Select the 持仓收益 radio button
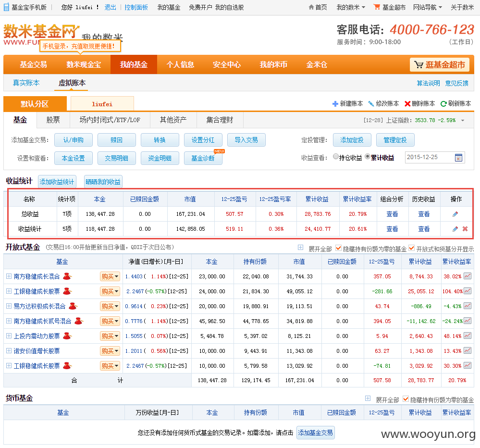 336,157
